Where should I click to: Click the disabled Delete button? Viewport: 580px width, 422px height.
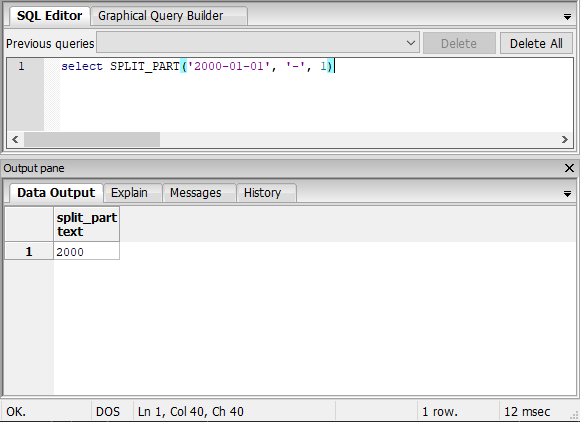coord(459,43)
